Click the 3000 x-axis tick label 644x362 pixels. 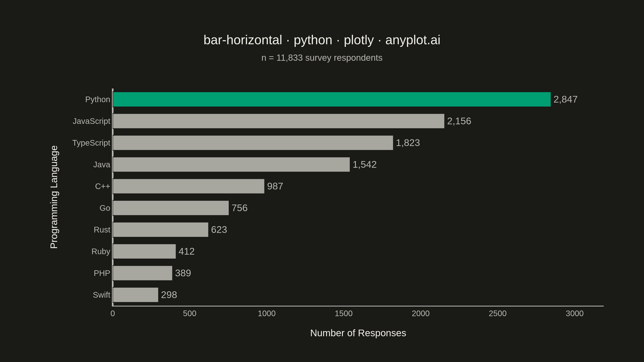click(x=575, y=314)
